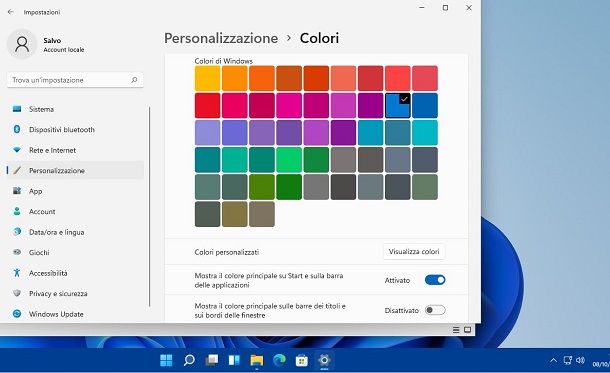Select the checked blue color swatch
The image size is (610, 373).
(x=398, y=105)
